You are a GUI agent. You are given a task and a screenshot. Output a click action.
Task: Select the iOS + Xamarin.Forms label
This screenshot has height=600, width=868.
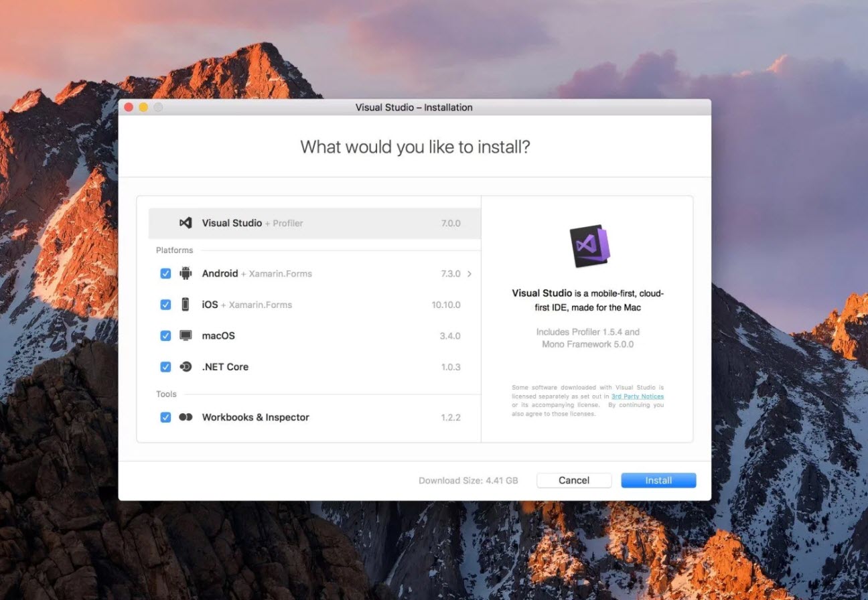(x=247, y=305)
